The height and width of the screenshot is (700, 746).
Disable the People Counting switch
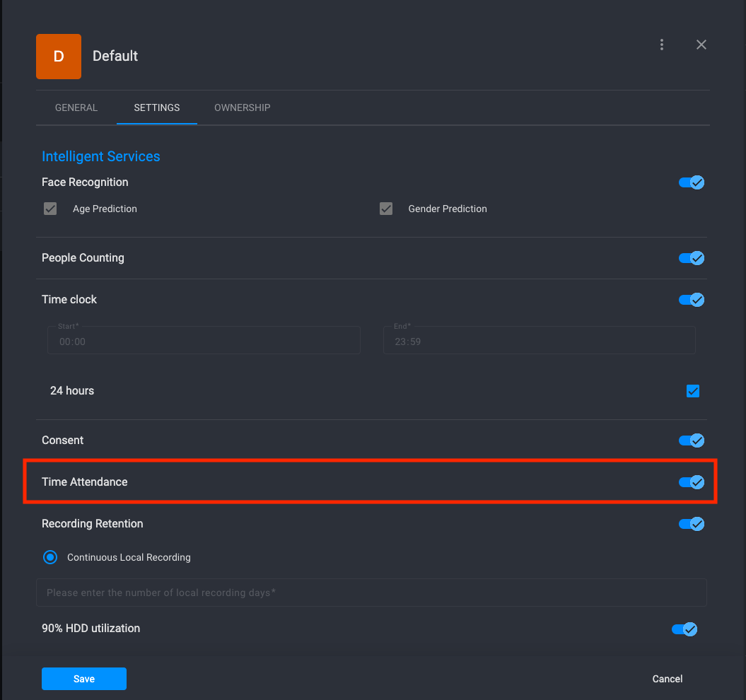click(x=692, y=258)
